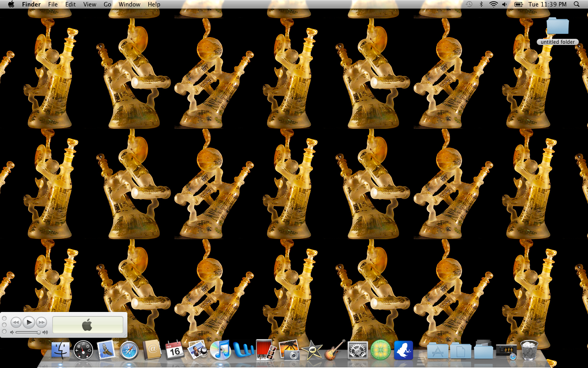
Task: Open Spotlight search magnifier
Action: 577,4
